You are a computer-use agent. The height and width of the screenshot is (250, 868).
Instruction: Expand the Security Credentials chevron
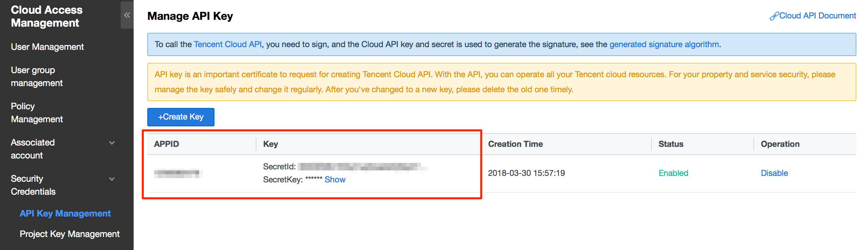112,179
